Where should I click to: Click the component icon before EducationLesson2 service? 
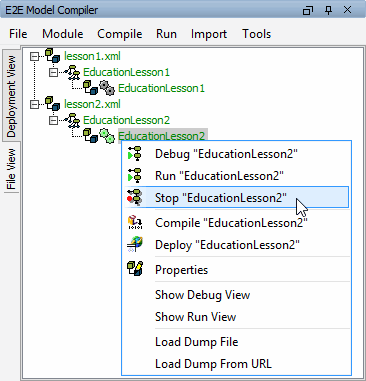click(90, 136)
